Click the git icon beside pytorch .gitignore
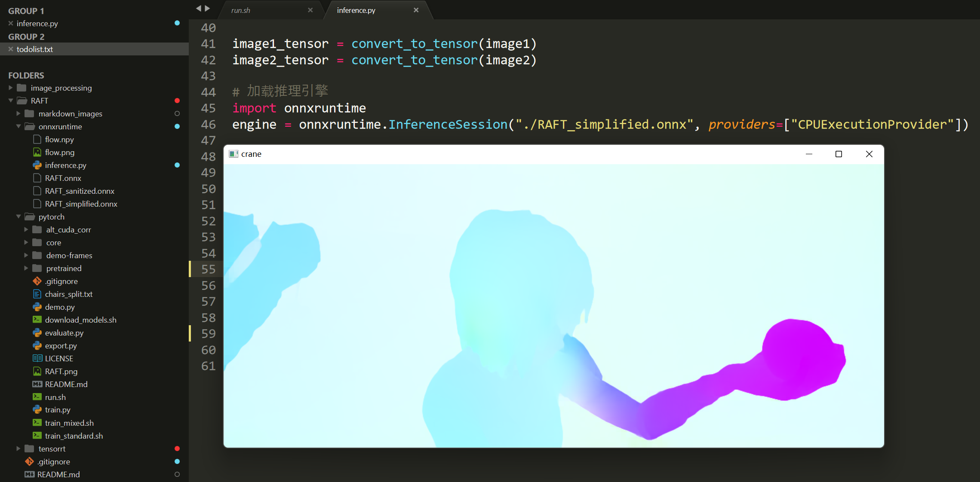 [37, 281]
